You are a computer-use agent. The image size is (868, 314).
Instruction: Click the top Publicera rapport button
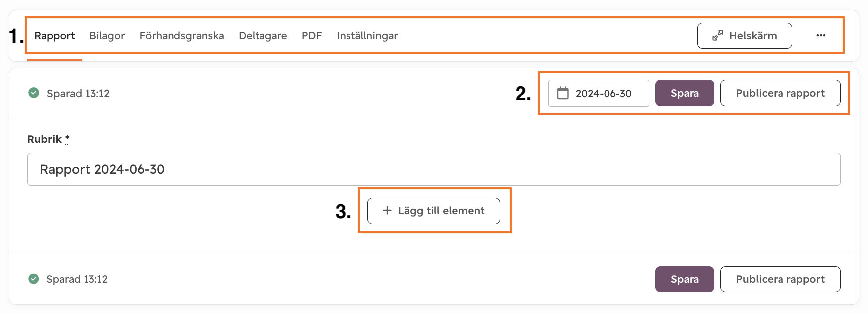click(x=781, y=93)
